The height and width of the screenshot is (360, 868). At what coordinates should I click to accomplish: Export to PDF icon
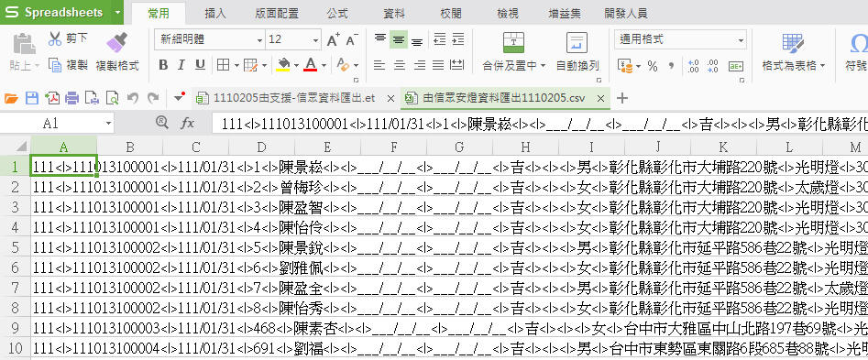52,98
